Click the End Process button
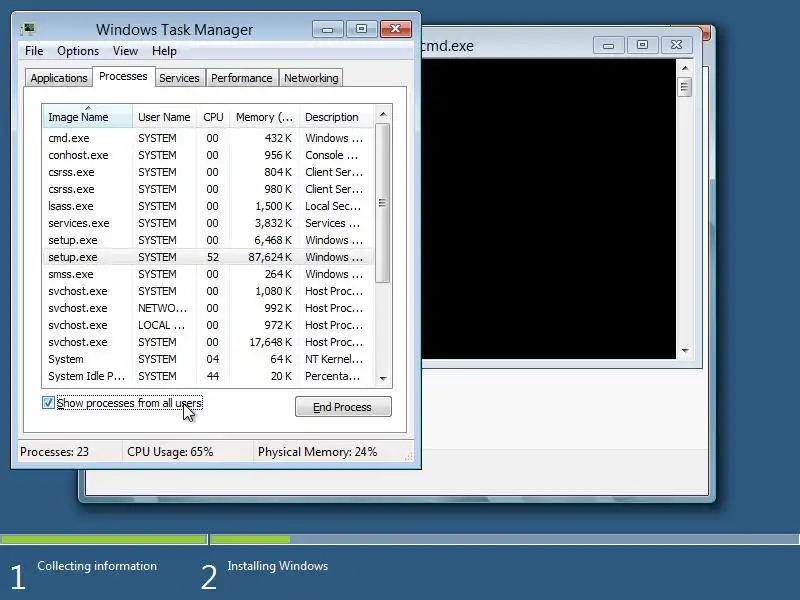 pyautogui.click(x=343, y=407)
